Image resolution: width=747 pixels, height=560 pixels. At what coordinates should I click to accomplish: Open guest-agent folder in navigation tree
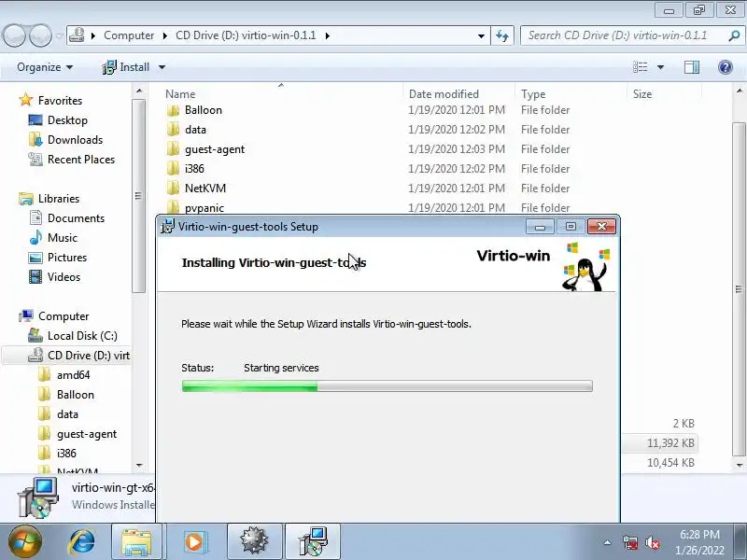pyautogui.click(x=86, y=434)
